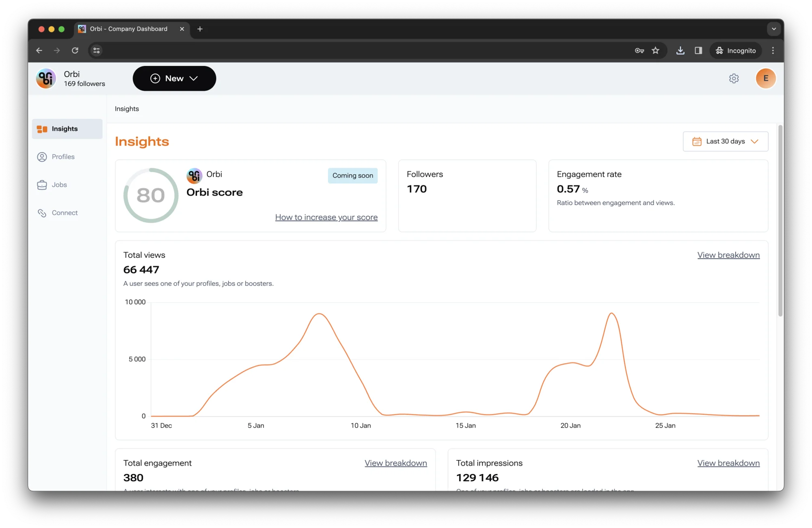Click the Orbi score 80 progress ring

pos(151,195)
